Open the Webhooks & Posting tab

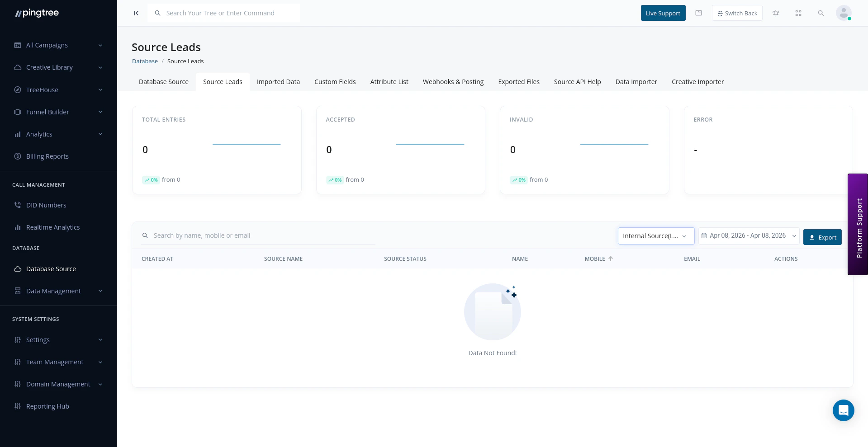click(453, 82)
